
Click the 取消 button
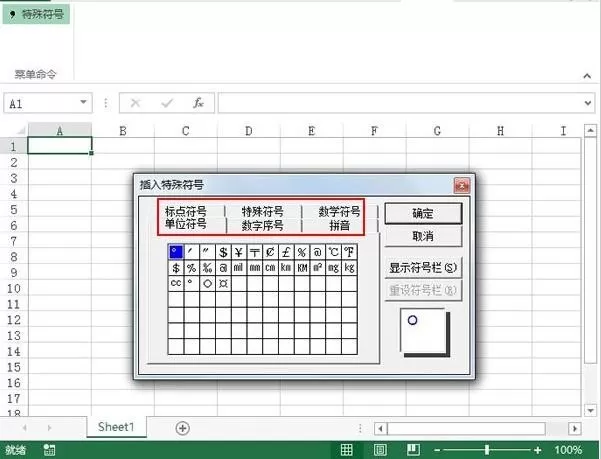pos(423,236)
